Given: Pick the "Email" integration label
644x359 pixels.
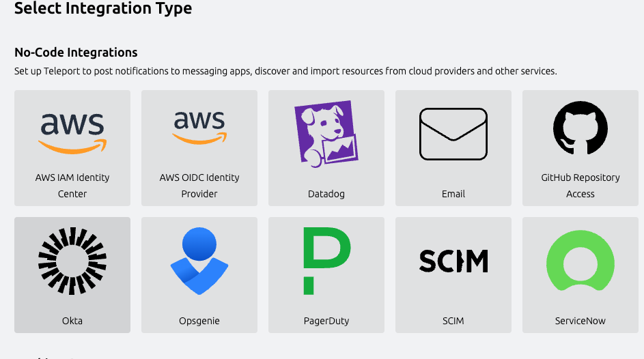Looking at the screenshot, I should click(x=453, y=194).
